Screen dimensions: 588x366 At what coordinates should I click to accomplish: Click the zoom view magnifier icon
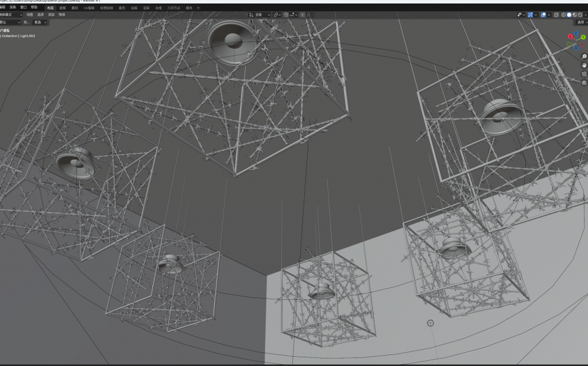point(584,56)
